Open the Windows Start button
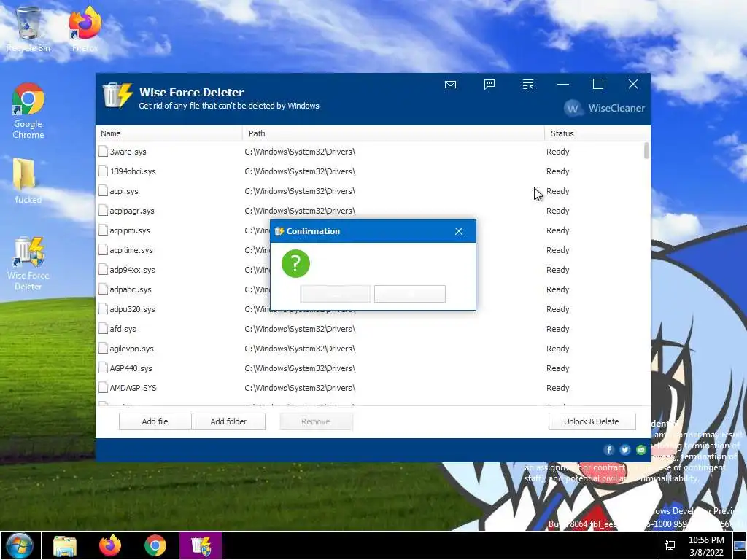Viewport: 747px width, 560px height. [x=20, y=545]
